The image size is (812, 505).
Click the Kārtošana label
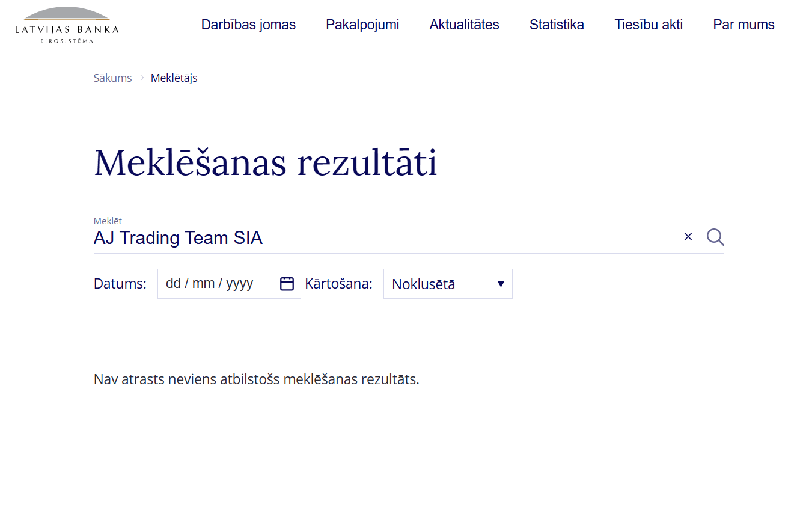click(339, 284)
